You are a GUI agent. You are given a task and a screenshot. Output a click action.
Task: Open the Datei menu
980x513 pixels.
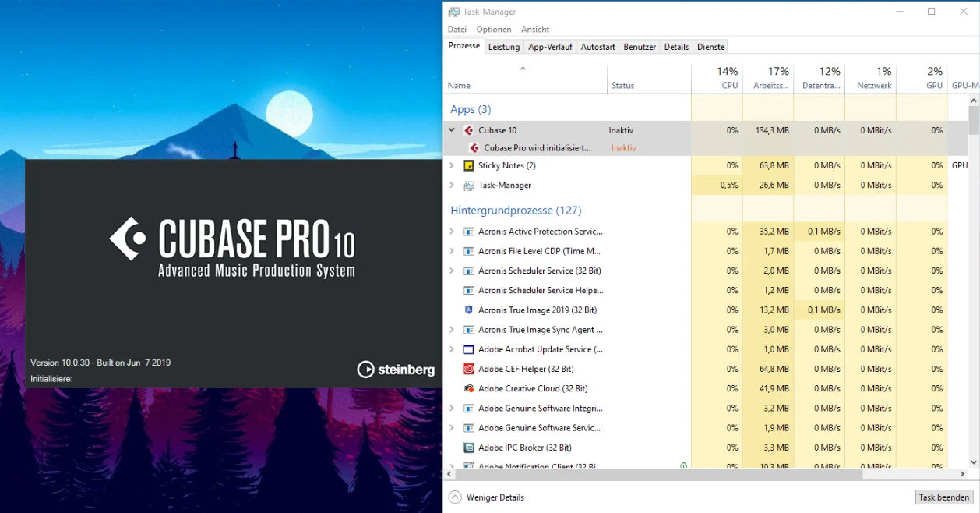click(x=457, y=30)
